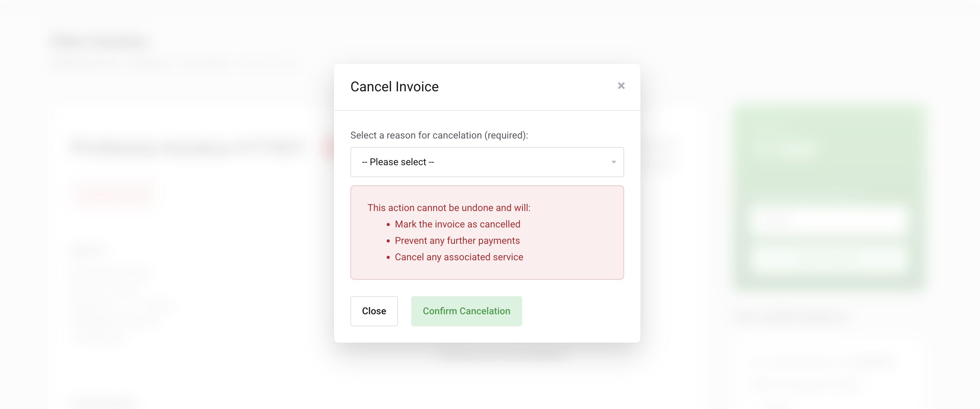Click the blurred invoice title behind the dialog

click(186, 147)
